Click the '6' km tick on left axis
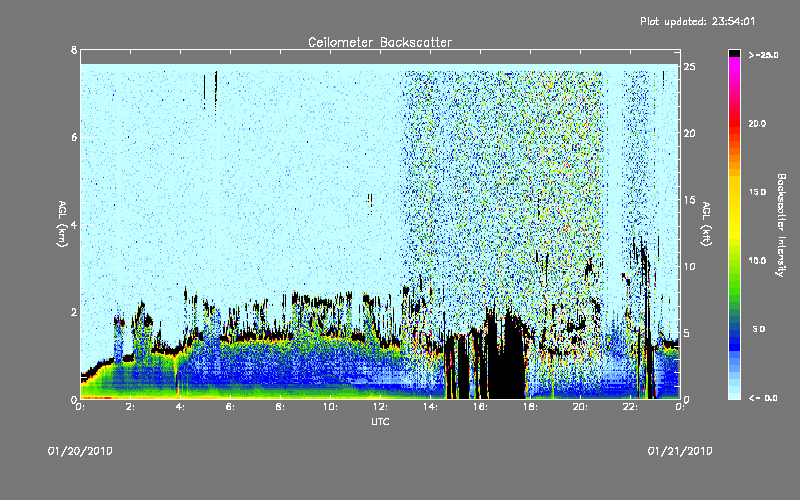 click(74, 138)
